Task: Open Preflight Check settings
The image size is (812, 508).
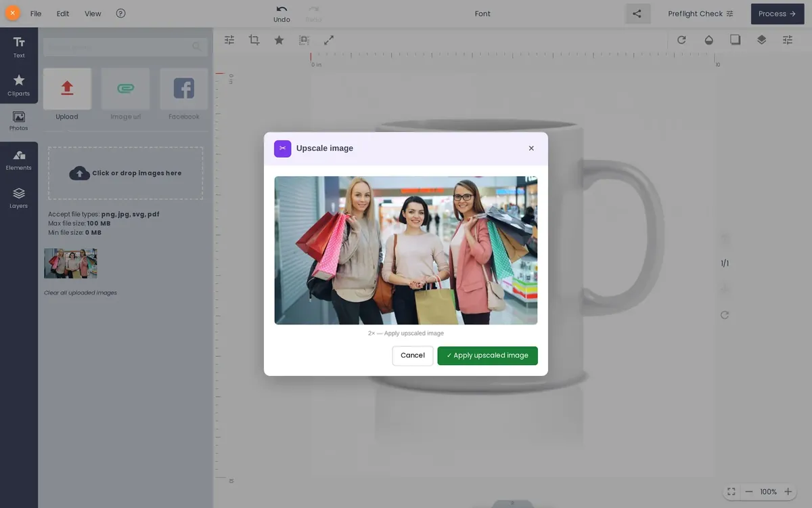Action: (700, 14)
